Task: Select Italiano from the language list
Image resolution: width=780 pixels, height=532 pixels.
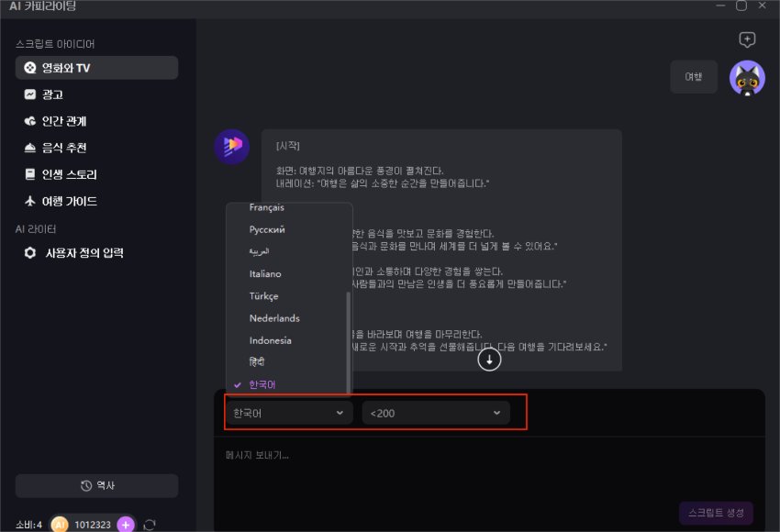Action: (265, 274)
